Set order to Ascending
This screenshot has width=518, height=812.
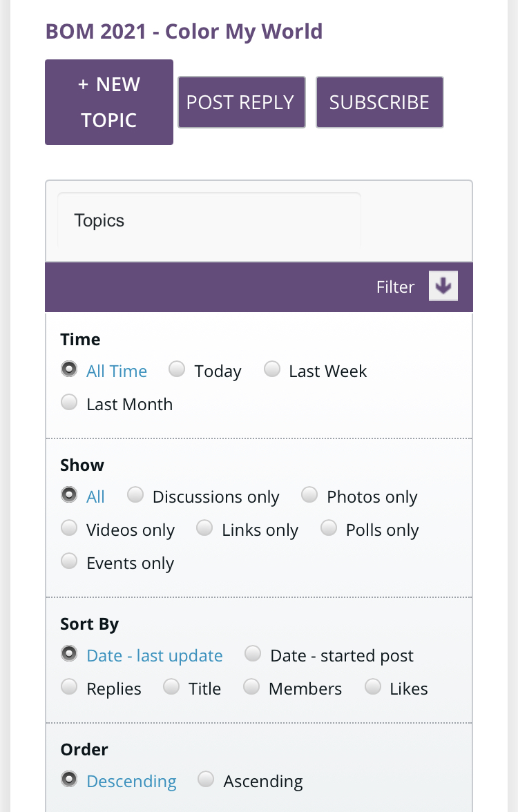206,780
